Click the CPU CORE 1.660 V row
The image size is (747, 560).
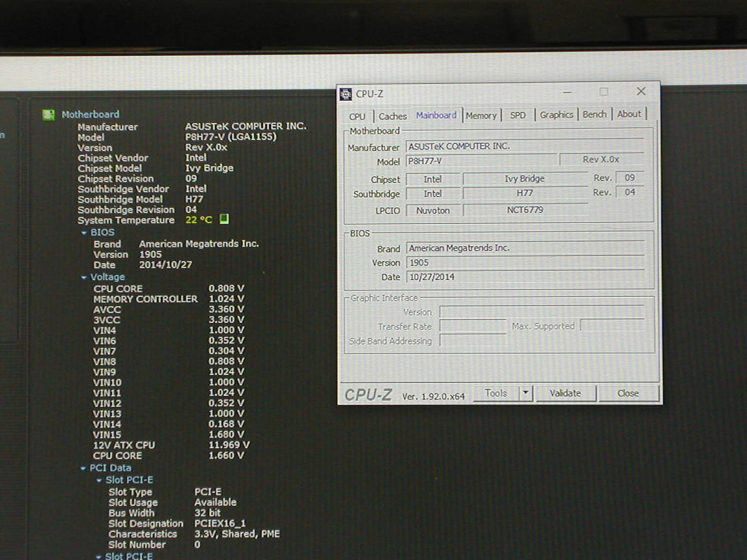tap(169, 456)
